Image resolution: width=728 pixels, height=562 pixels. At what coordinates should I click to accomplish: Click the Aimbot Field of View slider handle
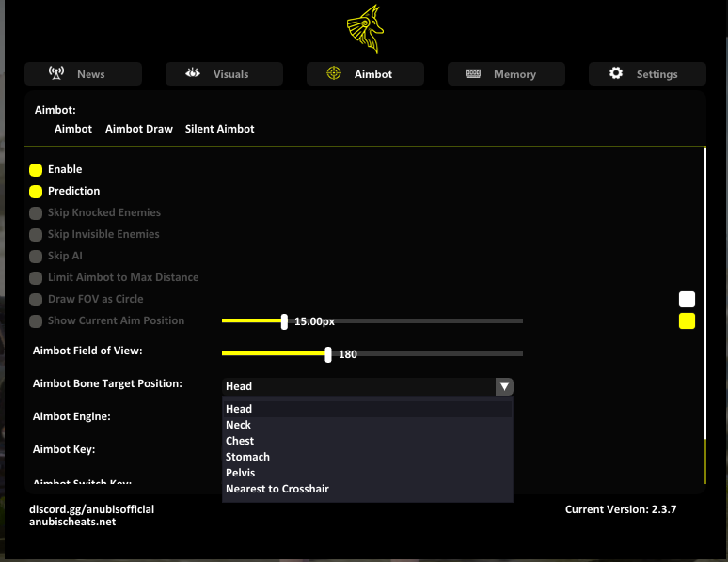(x=328, y=354)
